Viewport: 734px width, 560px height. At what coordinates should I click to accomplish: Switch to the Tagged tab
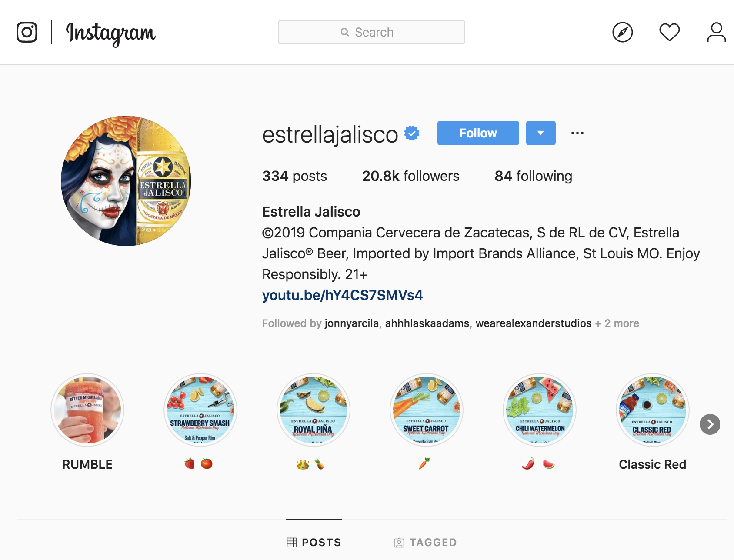[x=425, y=542]
